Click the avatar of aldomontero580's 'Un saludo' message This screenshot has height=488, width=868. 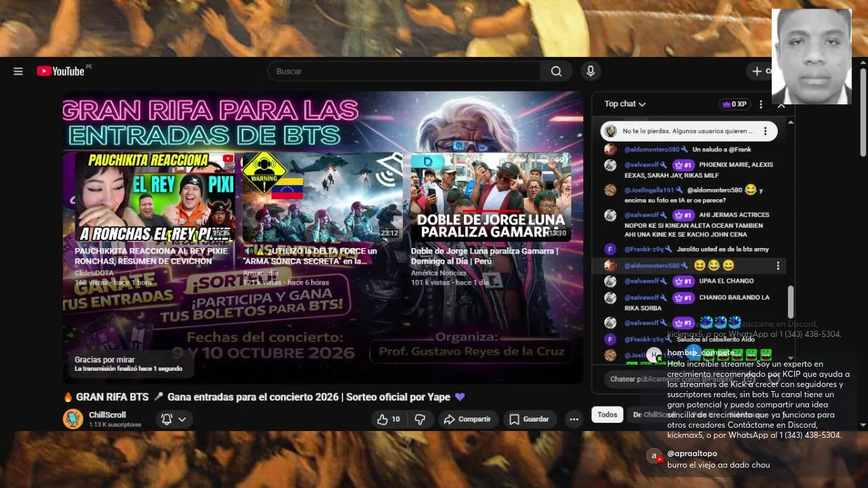610,149
